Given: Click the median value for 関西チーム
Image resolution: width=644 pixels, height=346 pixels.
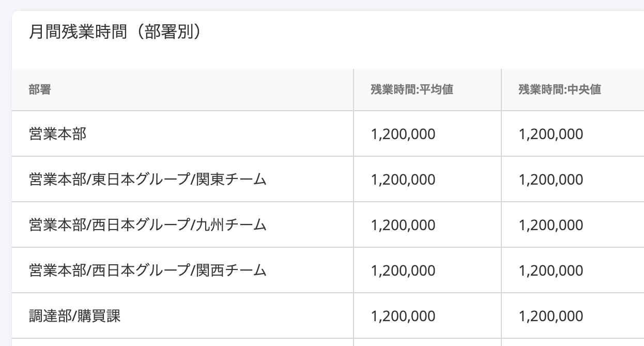Looking at the screenshot, I should click(x=551, y=271).
